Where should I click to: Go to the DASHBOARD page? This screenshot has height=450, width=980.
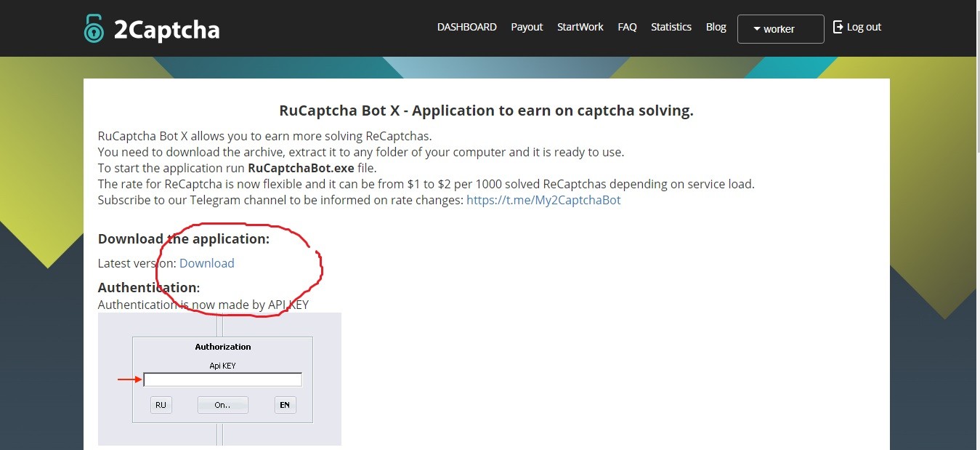point(466,27)
